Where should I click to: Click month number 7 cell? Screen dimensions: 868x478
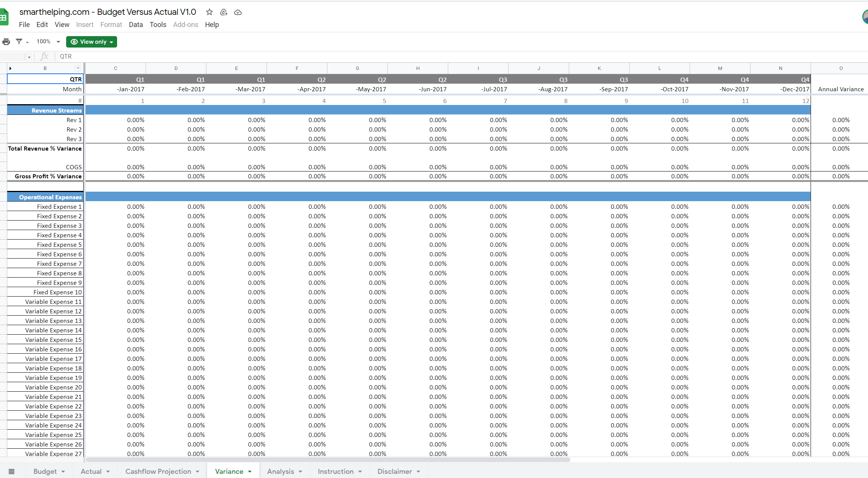tap(478, 101)
